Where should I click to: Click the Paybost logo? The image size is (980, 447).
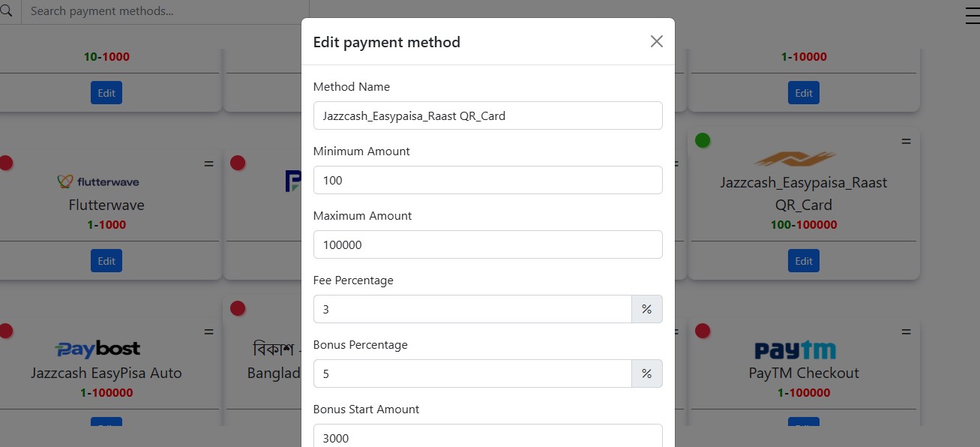pyautogui.click(x=98, y=349)
